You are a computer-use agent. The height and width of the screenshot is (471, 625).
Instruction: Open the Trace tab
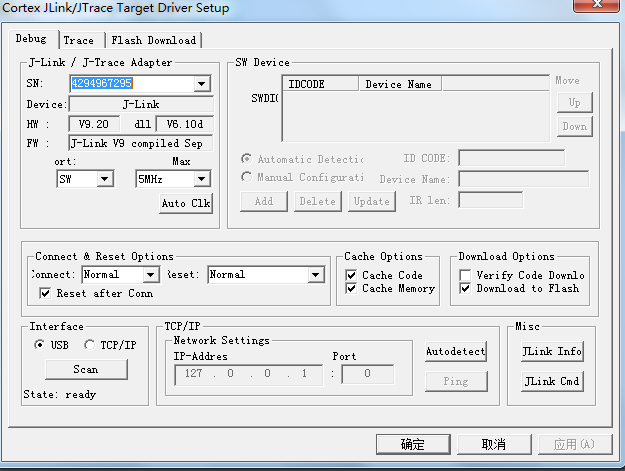(x=79, y=40)
